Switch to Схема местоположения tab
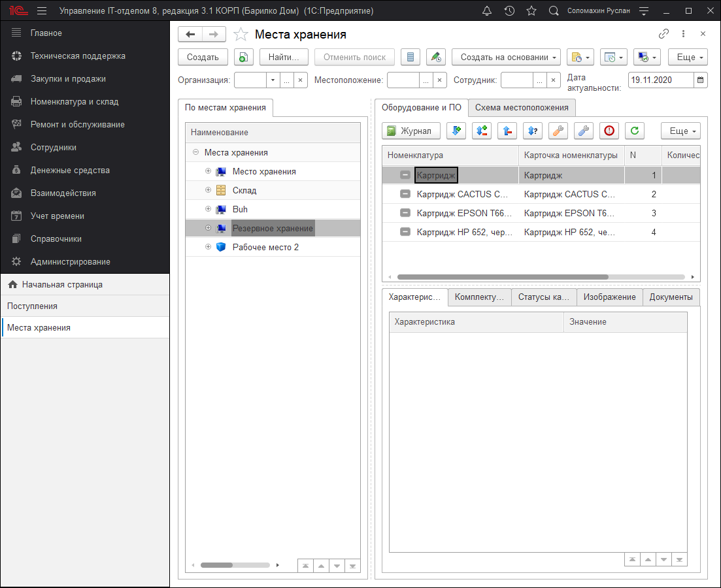 coord(522,107)
